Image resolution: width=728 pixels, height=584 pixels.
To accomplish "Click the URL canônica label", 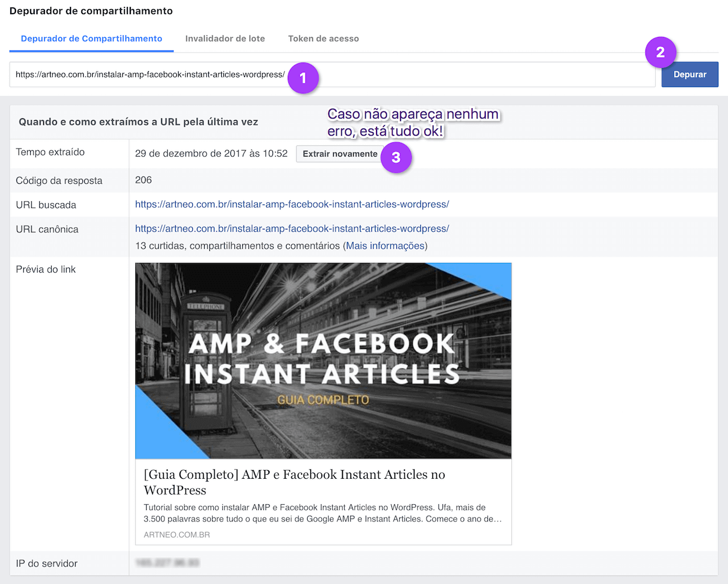I will click(x=47, y=229).
